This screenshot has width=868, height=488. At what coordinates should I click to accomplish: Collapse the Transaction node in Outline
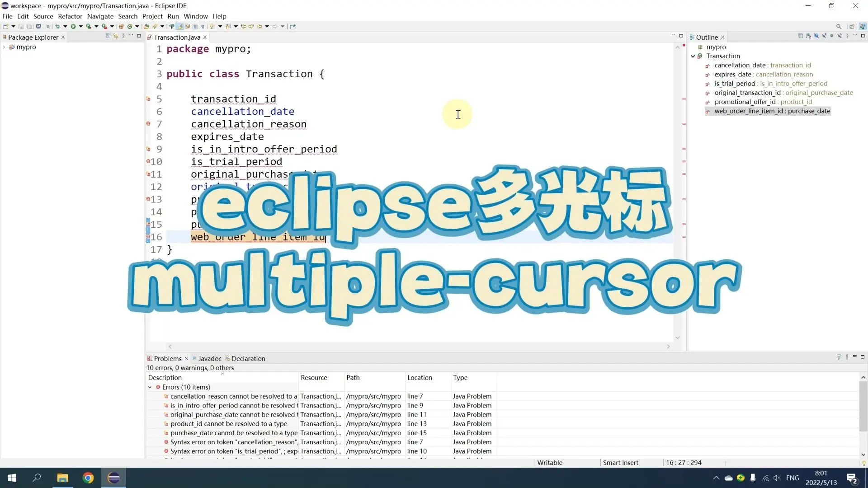[694, 56]
